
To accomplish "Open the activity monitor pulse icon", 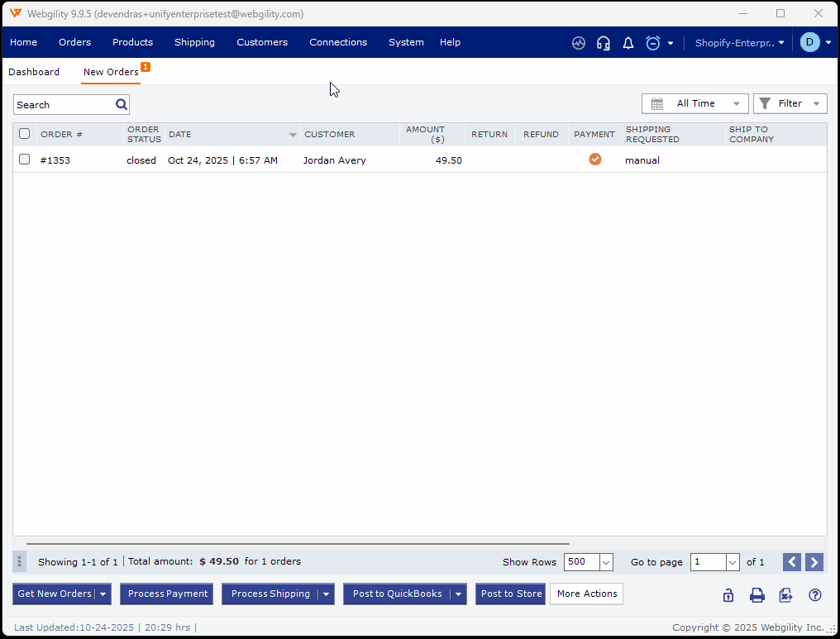I will pos(579,43).
